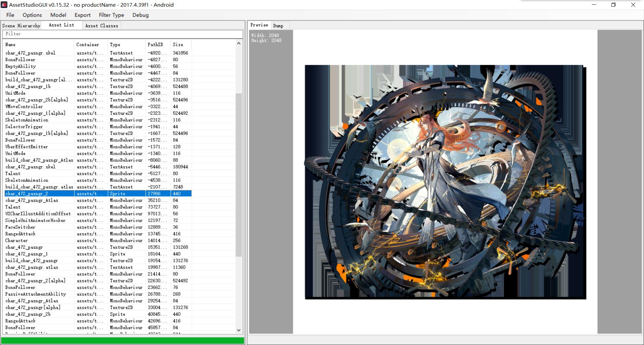Click the size value 11360

coord(179,267)
